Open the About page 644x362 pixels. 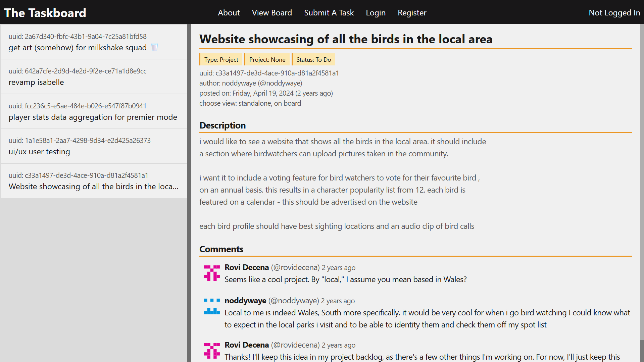(229, 12)
